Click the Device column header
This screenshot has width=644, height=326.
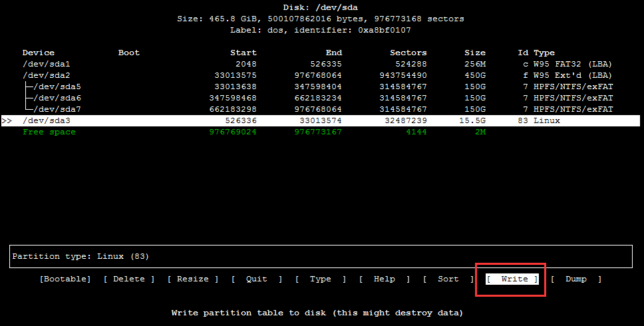pyautogui.click(x=39, y=53)
